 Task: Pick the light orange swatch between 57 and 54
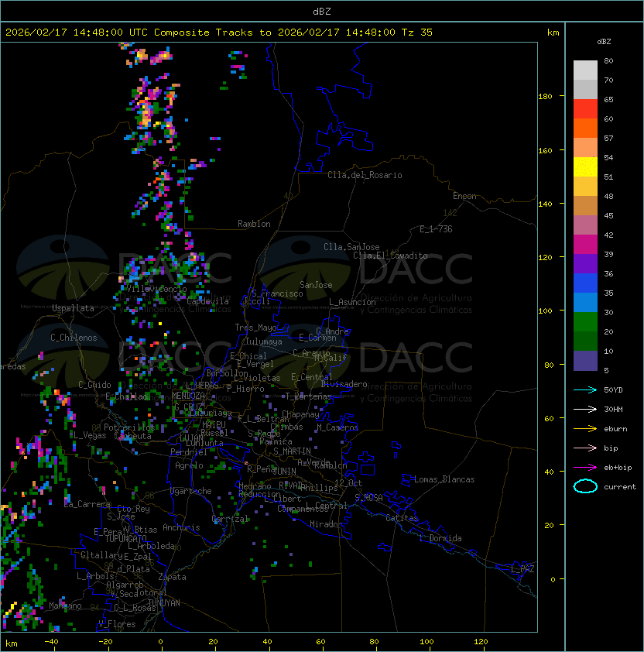click(585, 148)
